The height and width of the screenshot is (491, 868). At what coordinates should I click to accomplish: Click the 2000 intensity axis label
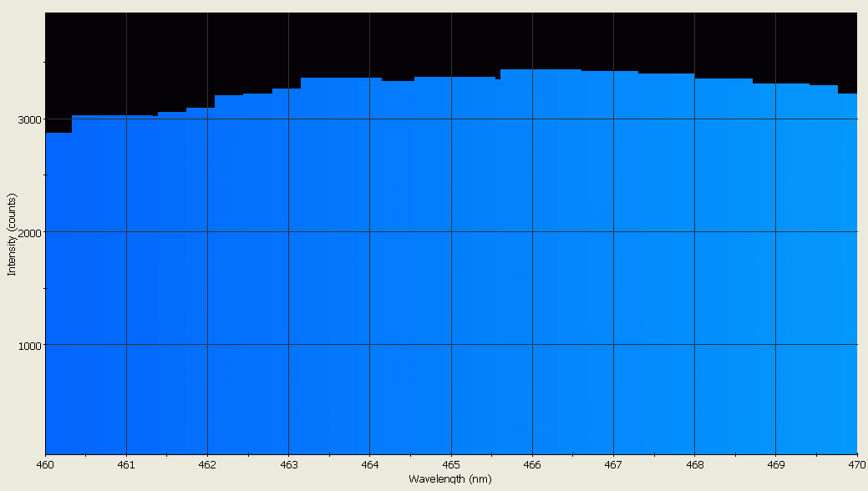(30, 231)
